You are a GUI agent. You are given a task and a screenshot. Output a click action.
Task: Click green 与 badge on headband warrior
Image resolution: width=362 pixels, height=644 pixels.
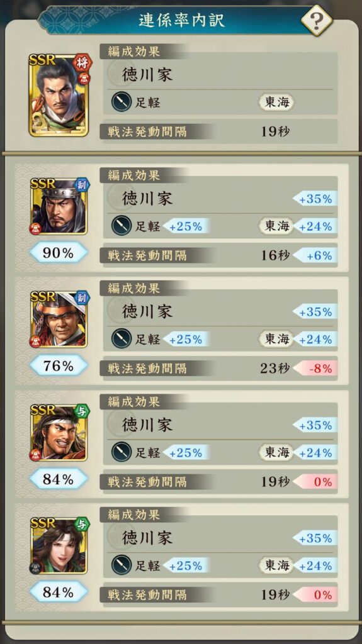(x=82, y=411)
